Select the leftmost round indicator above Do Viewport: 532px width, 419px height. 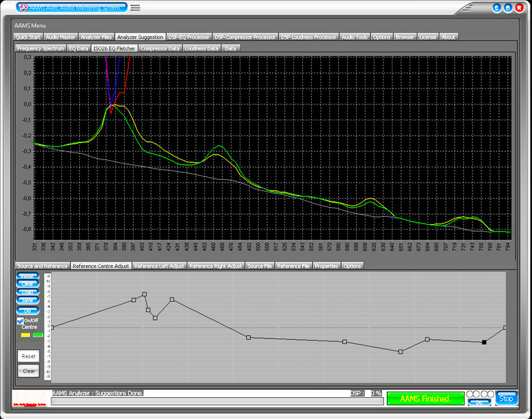pos(470,394)
